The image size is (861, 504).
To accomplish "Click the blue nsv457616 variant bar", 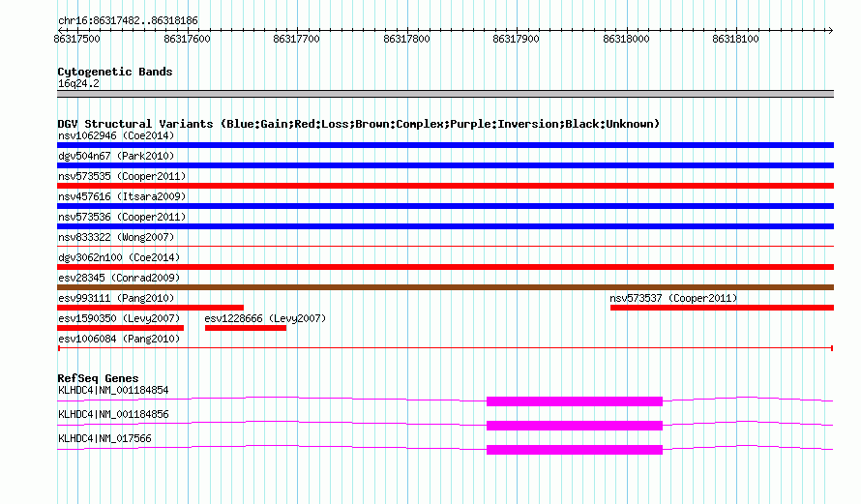I will [445, 206].
